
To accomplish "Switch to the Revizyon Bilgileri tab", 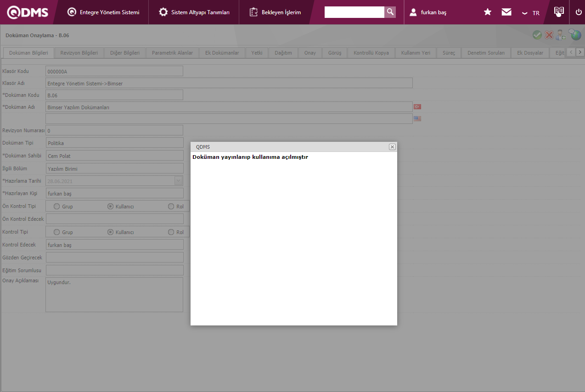I will (x=79, y=53).
